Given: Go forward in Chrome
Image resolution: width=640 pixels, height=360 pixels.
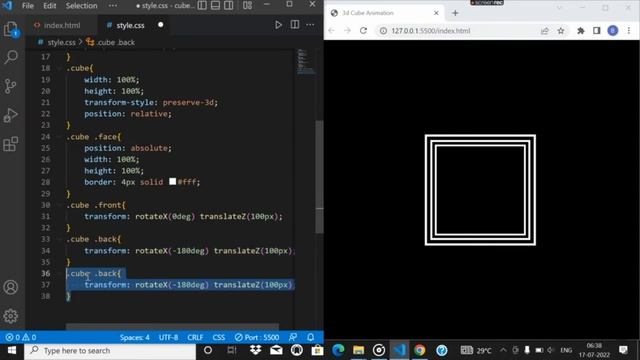Looking at the screenshot, I should 347,31.
